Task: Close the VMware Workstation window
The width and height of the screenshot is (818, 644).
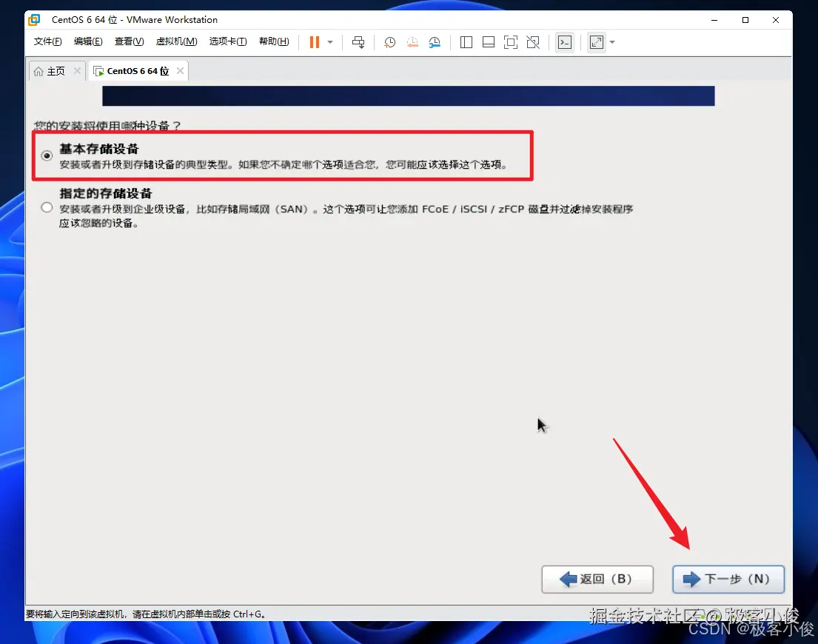Action: tap(776, 20)
